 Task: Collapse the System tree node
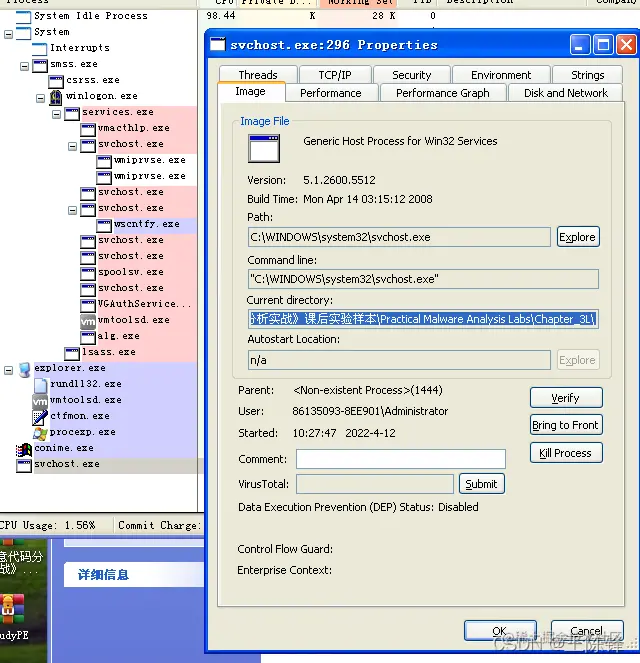click(8, 34)
